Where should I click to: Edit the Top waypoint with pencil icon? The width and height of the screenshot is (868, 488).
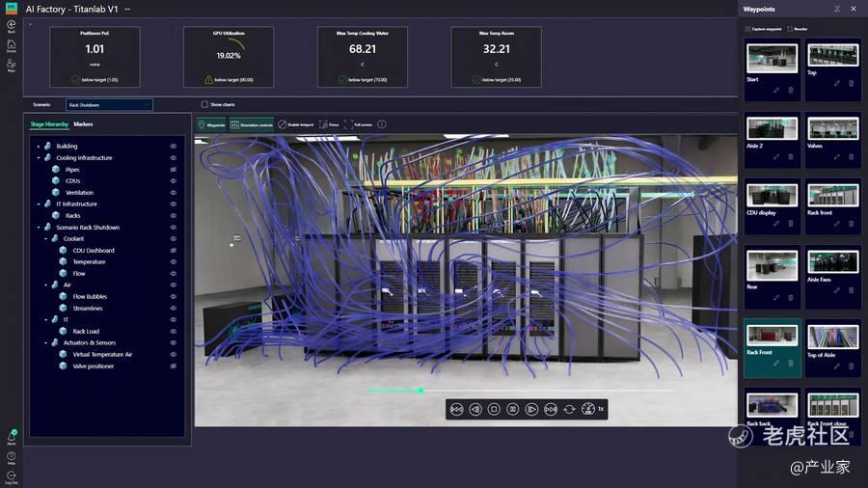(x=836, y=84)
